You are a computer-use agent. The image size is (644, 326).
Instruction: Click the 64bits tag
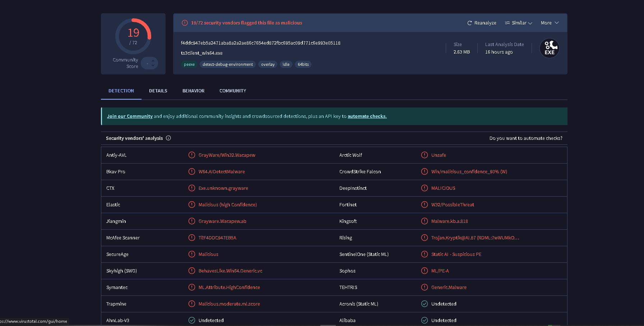click(303, 65)
